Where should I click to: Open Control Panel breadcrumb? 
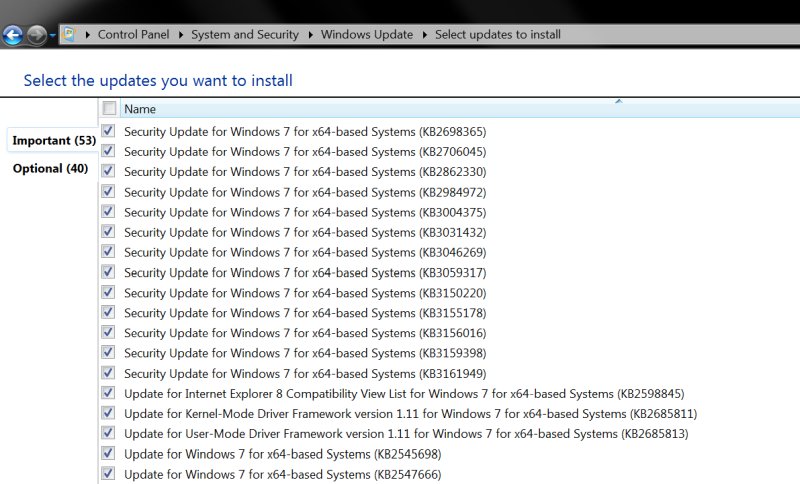(x=134, y=35)
